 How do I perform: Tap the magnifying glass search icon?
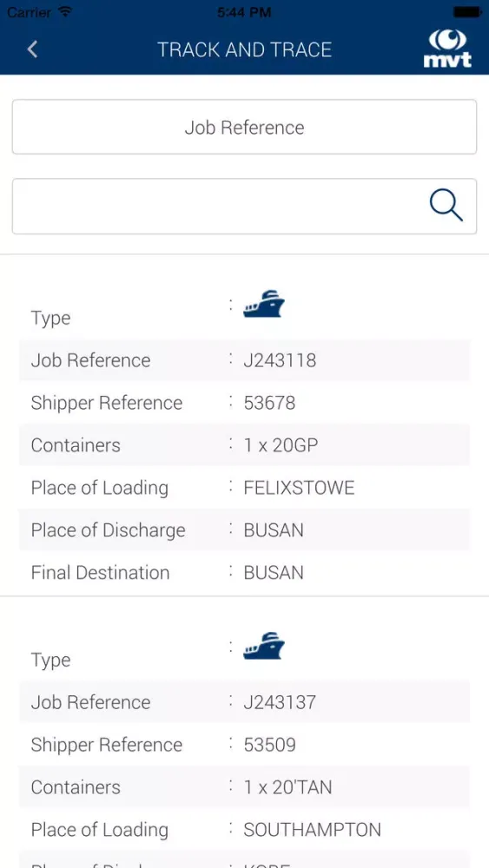(x=446, y=206)
